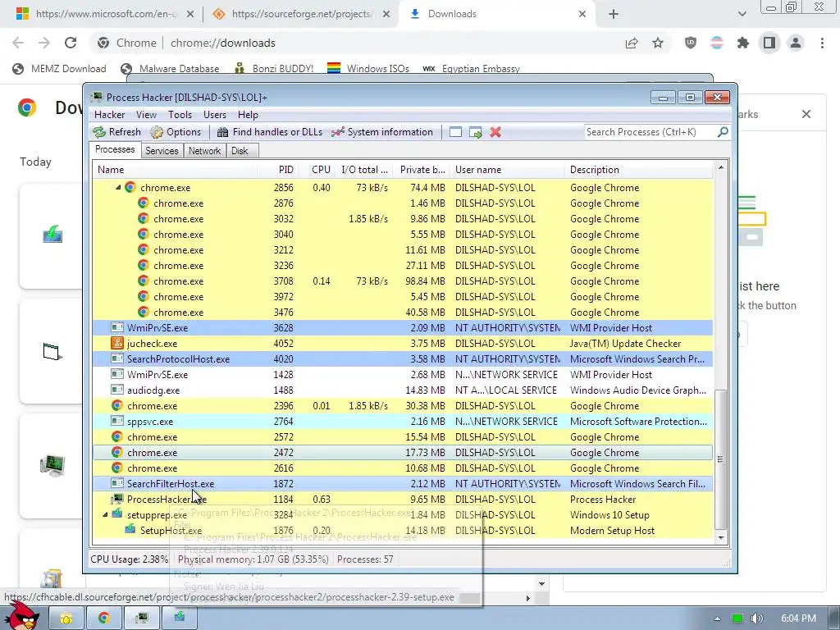Click chrome icon of PID 3708 row
840x630 pixels.
click(x=143, y=281)
